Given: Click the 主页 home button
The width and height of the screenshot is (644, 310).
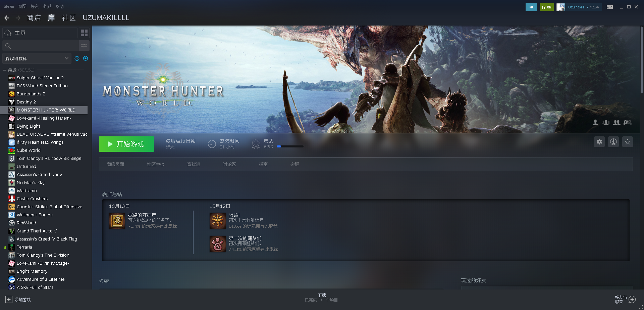Looking at the screenshot, I should (40, 33).
